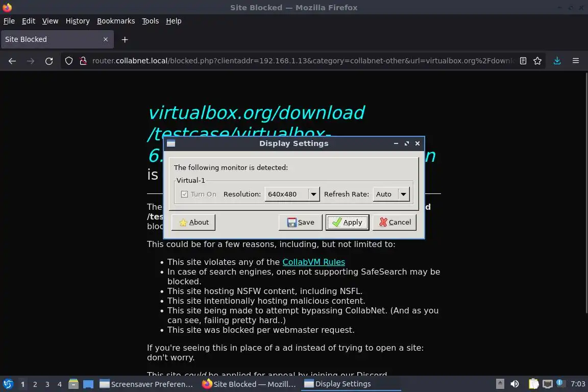Switch to Screensaver Preferences taskbar window
Screen dimensions: 588x392
[146, 384]
